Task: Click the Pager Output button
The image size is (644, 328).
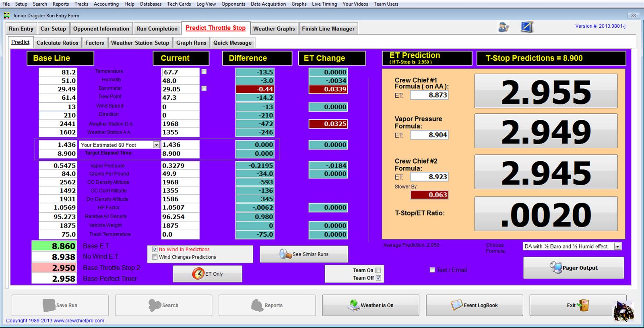Action: pos(574,268)
